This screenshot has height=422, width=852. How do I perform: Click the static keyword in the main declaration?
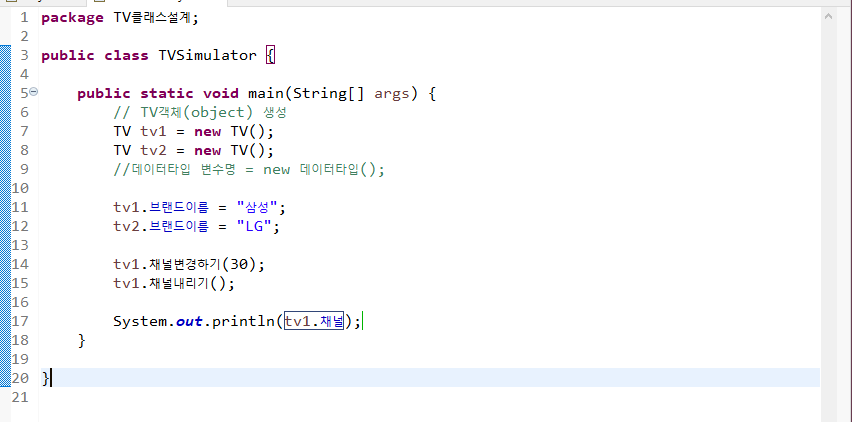click(167, 93)
